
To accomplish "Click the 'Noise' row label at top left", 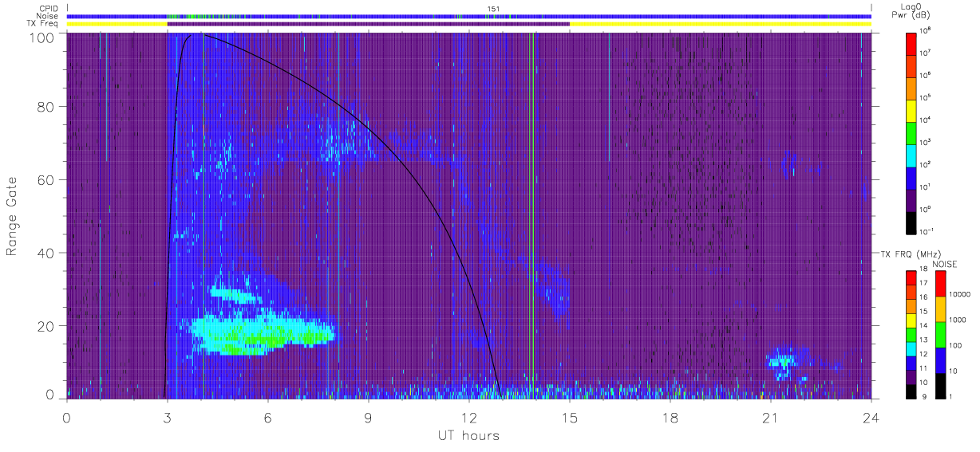I will (x=48, y=16).
